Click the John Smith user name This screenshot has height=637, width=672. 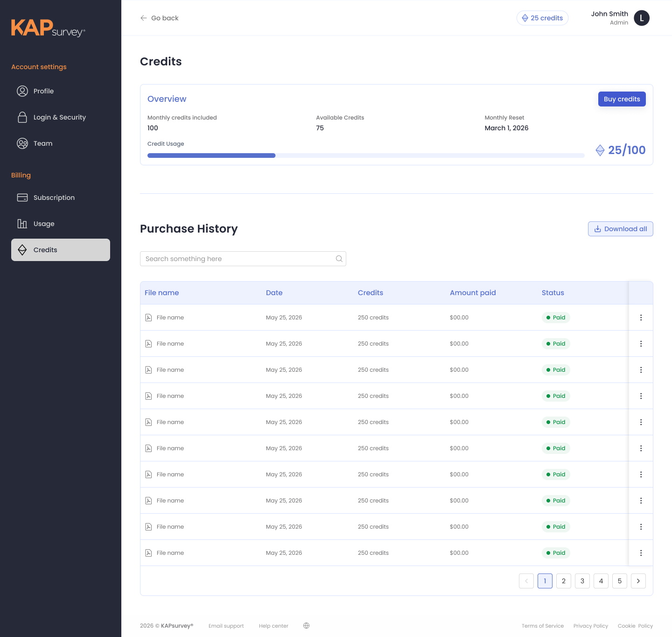pyautogui.click(x=609, y=14)
